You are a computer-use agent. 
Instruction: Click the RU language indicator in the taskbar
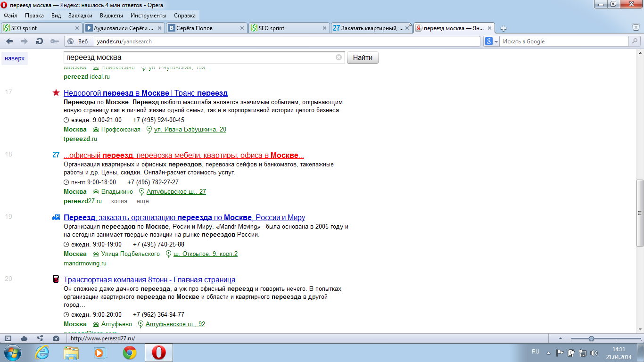click(x=536, y=352)
